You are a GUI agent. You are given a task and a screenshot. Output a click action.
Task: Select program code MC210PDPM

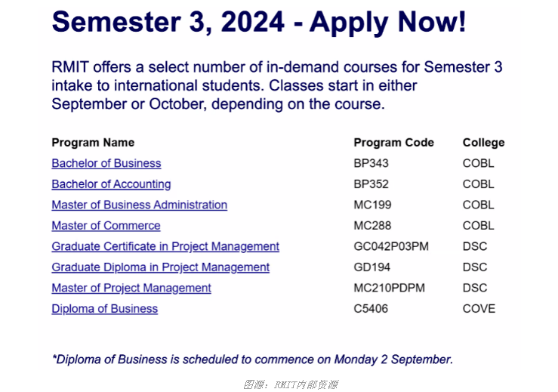390,288
